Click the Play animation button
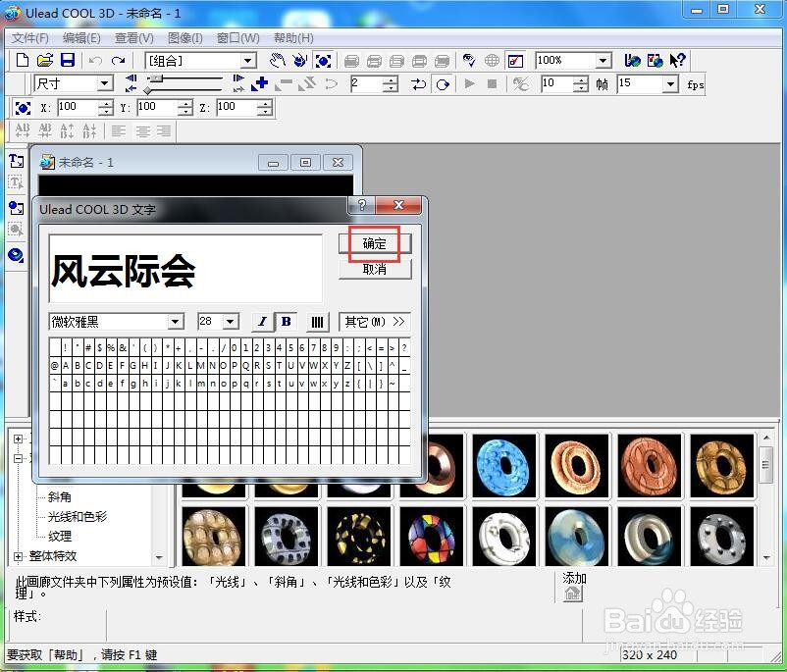Screen dimensions: 787x672 (x=470, y=83)
